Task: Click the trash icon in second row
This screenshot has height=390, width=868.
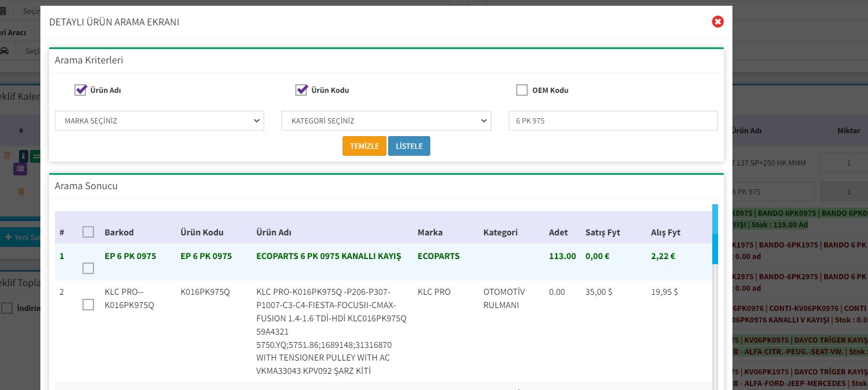Action: (21, 192)
